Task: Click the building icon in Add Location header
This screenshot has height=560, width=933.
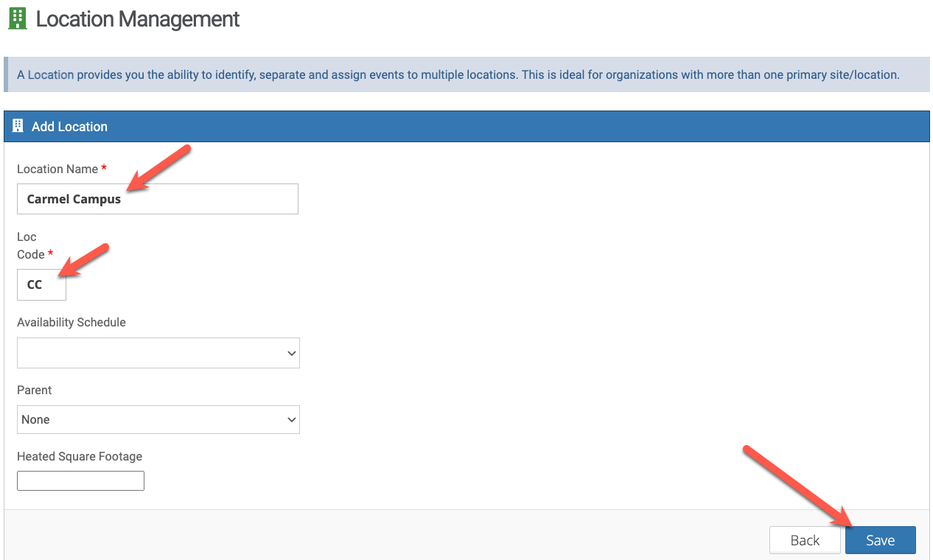Action: pyautogui.click(x=18, y=126)
